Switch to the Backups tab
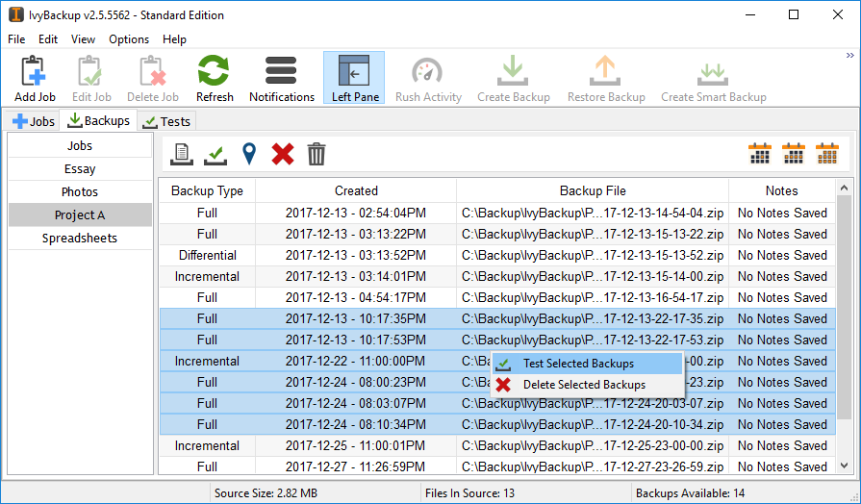 (98, 120)
